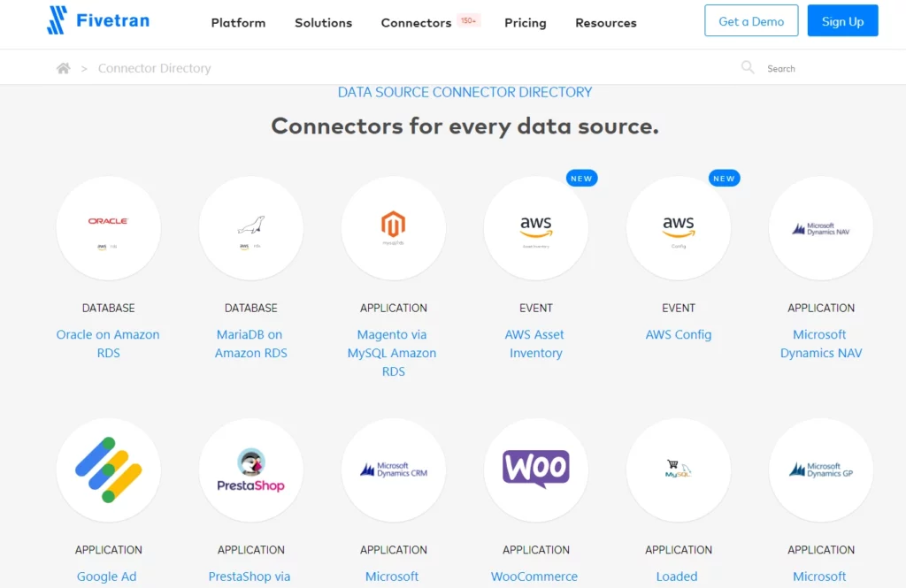Open the AWS Config logo circle
The height and width of the screenshot is (588, 906).
(679, 228)
